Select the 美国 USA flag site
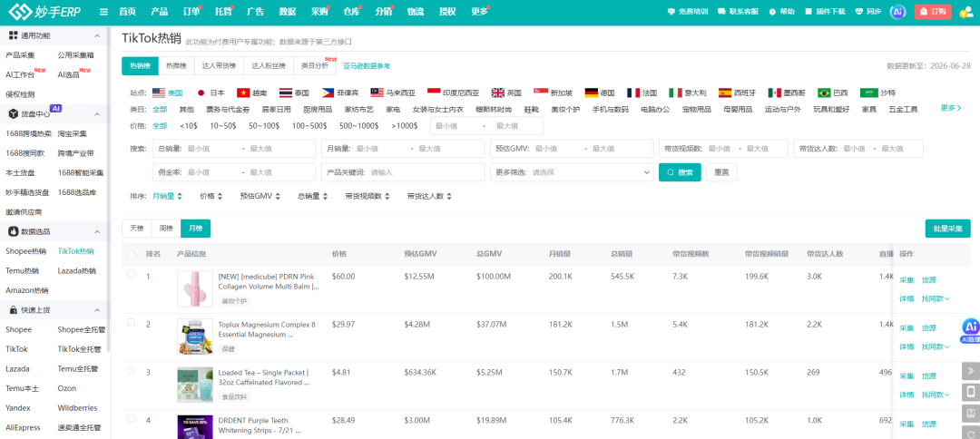The height and width of the screenshot is (439, 980). coord(167,93)
